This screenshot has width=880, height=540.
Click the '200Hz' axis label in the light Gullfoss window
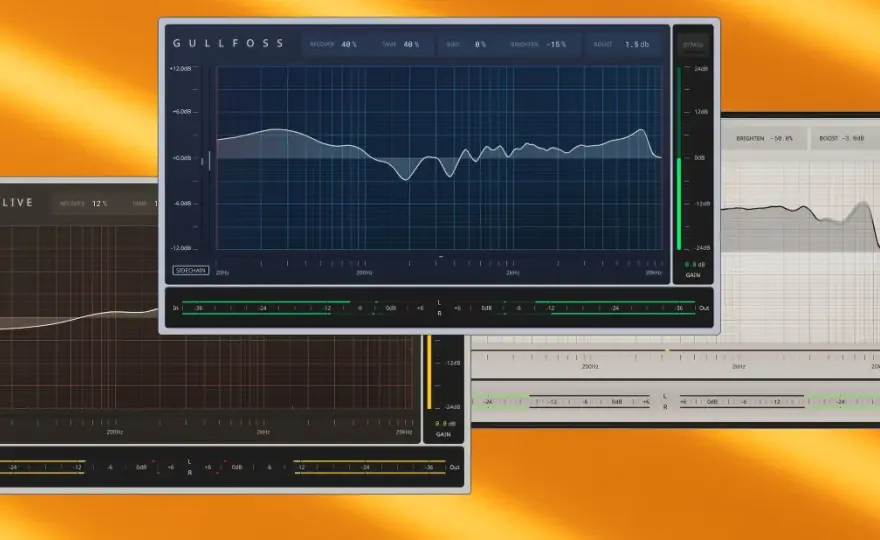tap(590, 367)
